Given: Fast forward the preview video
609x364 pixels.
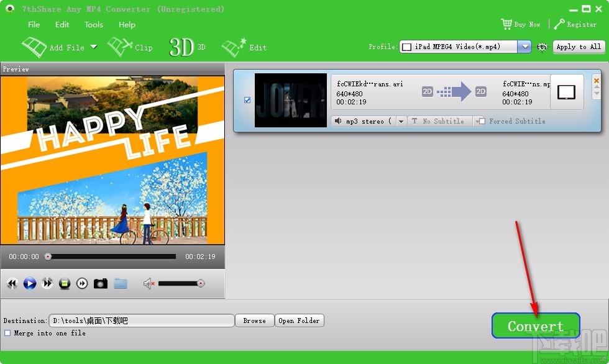Looking at the screenshot, I should tap(47, 283).
